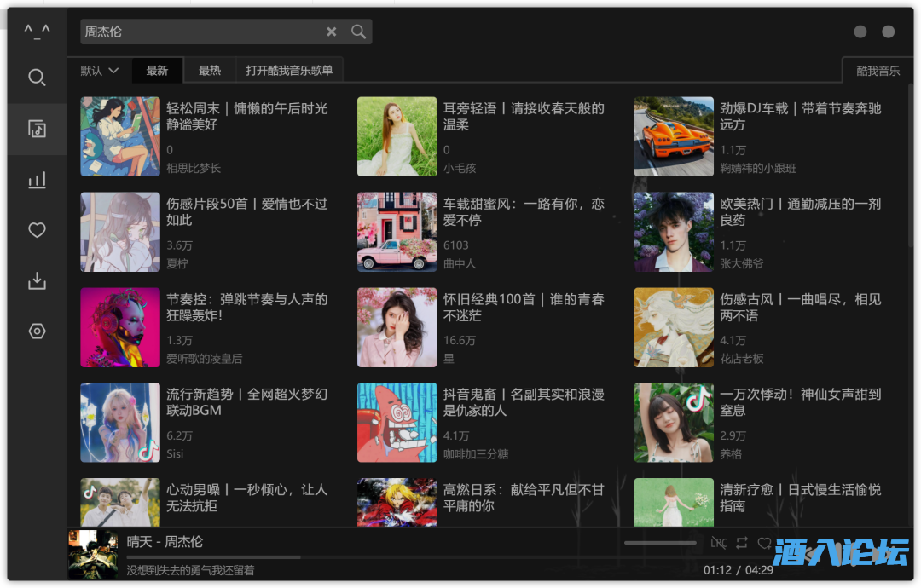The image size is (921, 588).
Task: Click the 晴天 album cover thumbnail
Action: (x=93, y=555)
